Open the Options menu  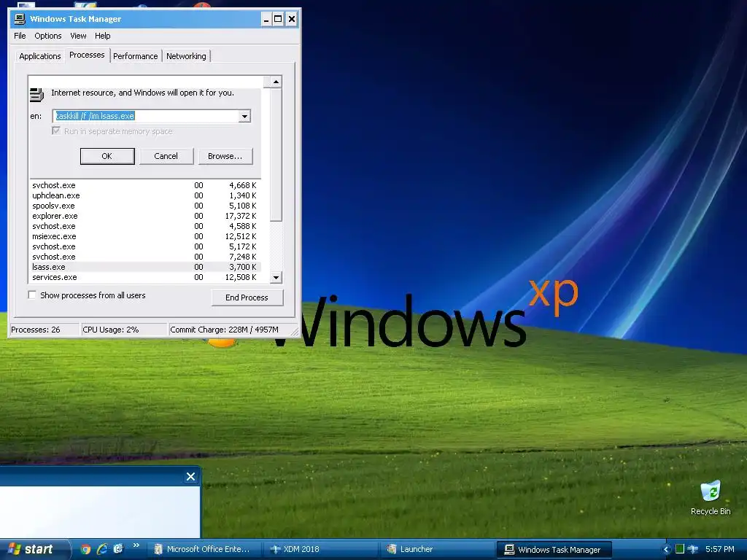[47, 36]
